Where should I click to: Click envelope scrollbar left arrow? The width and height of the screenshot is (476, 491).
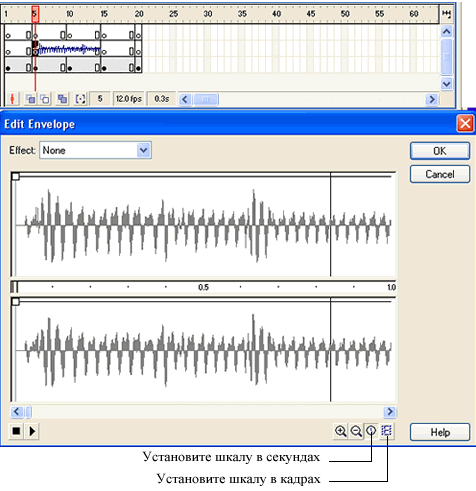pyautogui.click(x=16, y=412)
